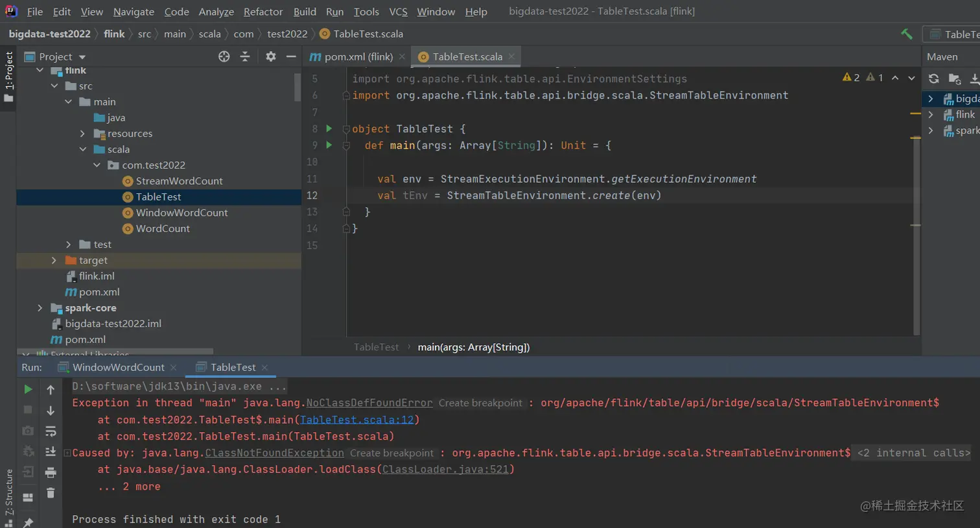Expand the spark-core module

[40, 307]
